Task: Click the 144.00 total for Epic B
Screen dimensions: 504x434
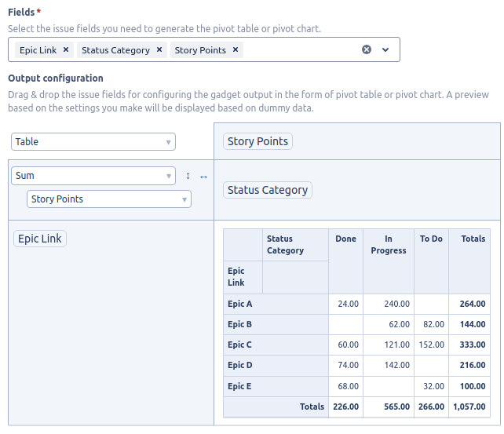Action: 469,324
